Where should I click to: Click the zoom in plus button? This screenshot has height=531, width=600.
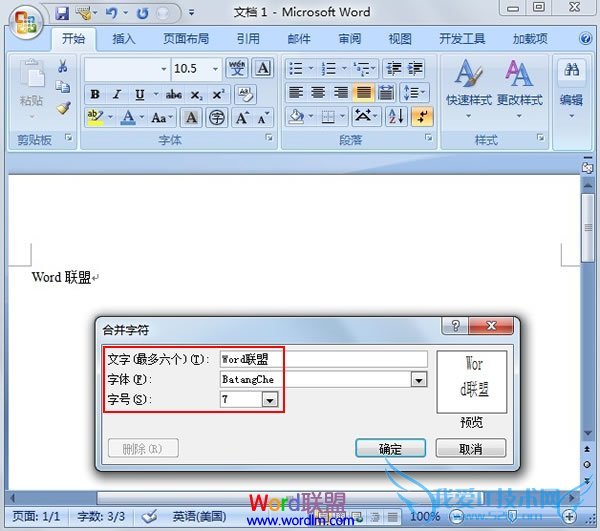tap(569, 517)
